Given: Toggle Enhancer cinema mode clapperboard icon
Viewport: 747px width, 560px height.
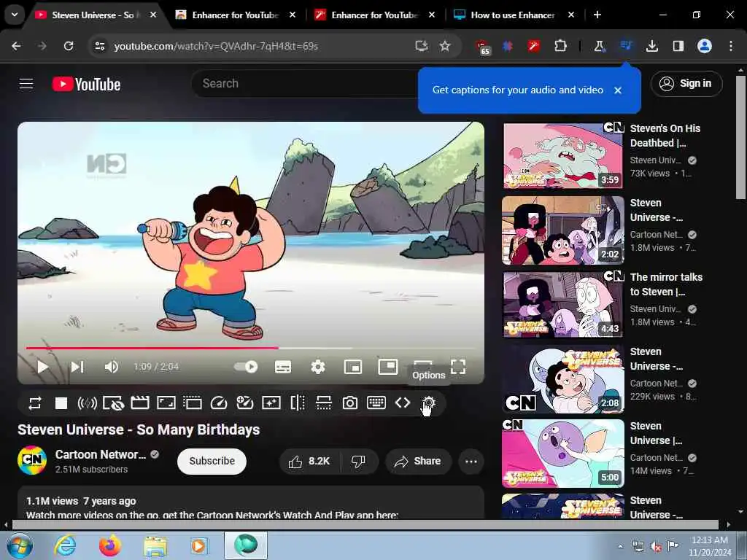Looking at the screenshot, I should pyautogui.click(x=140, y=403).
